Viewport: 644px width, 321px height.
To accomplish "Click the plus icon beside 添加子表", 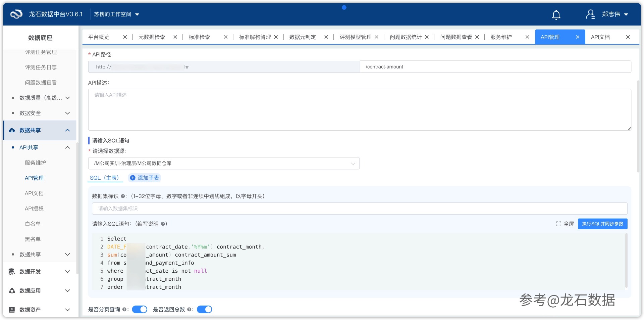I will pos(133,178).
